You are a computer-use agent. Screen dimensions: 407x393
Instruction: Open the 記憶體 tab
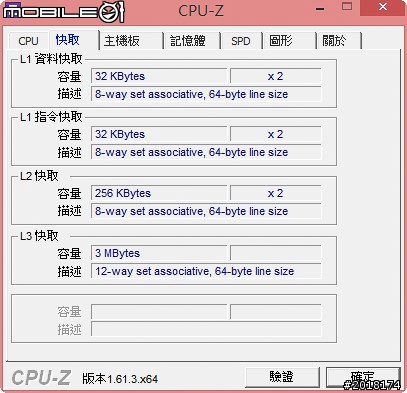[192, 41]
